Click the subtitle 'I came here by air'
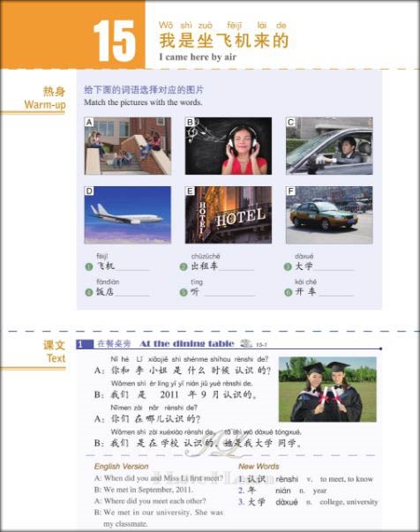Viewport: 420px width, 532px height. 198,57
